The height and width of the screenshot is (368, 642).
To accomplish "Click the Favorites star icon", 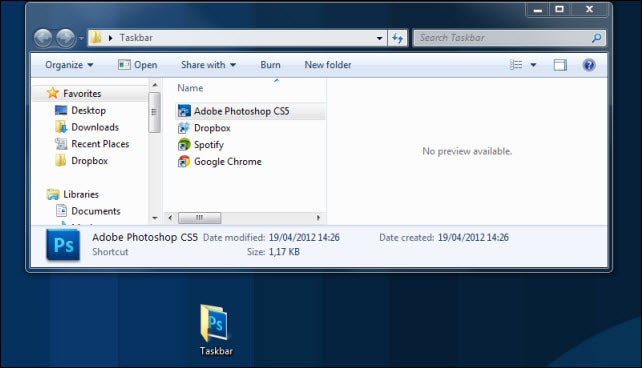I will point(53,93).
